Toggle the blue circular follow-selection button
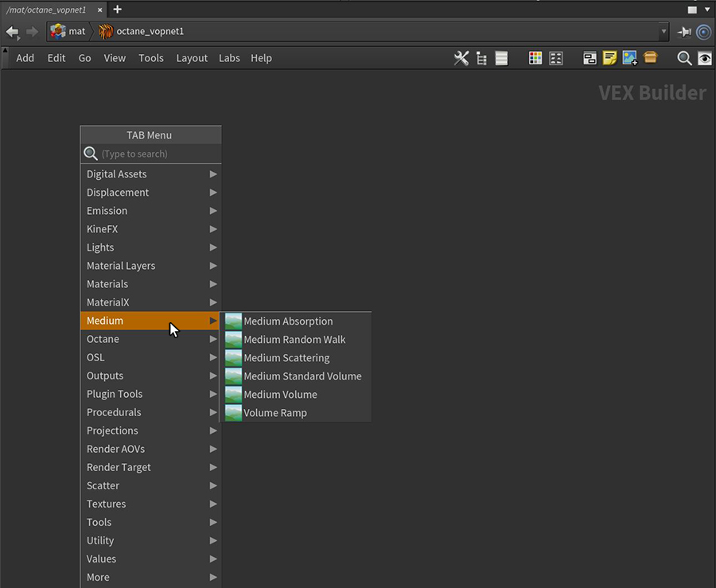The width and height of the screenshot is (716, 588). [703, 32]
